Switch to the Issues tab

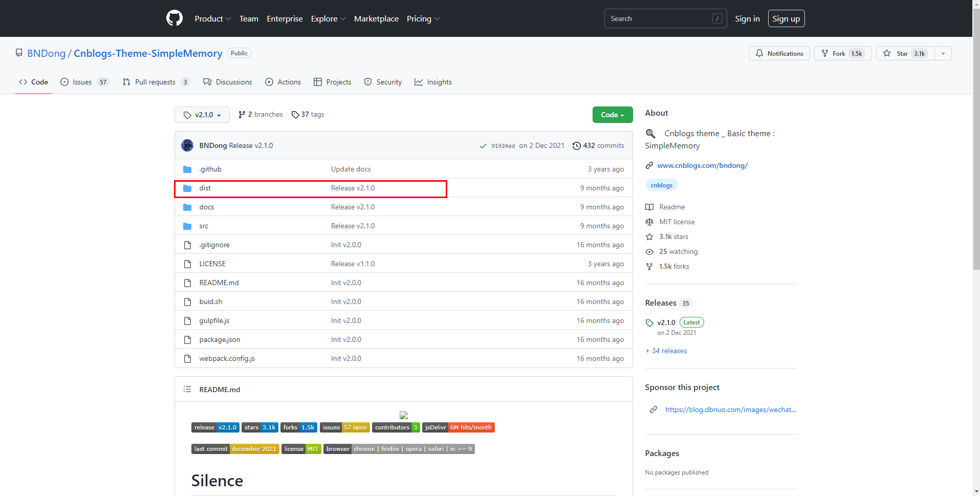(x=84, y=82)
